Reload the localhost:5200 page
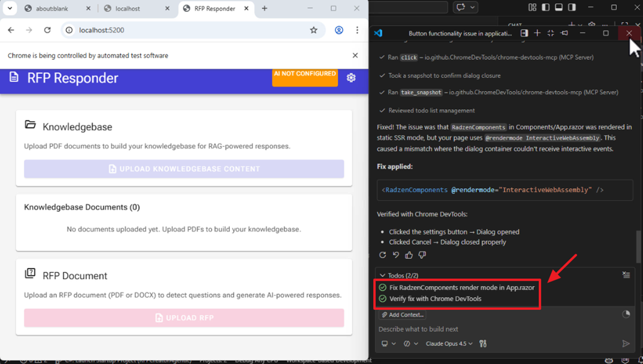 [x=47, y=30]
